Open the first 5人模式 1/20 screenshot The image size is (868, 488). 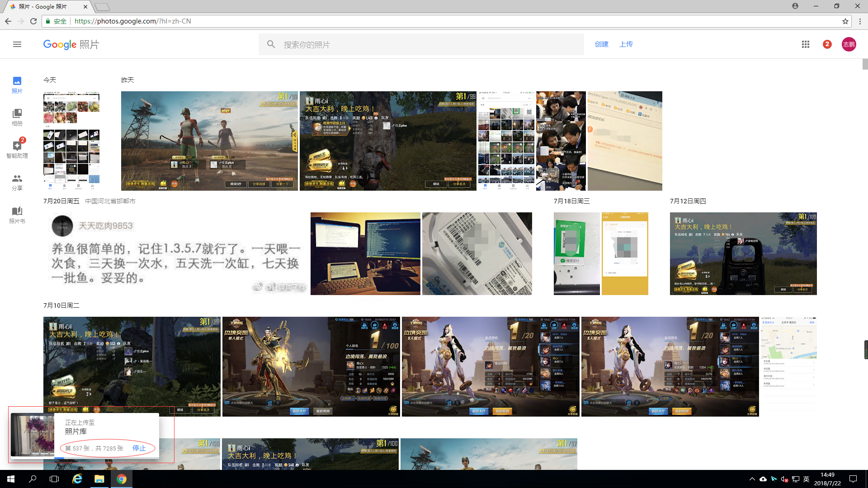click(x=491, y=366)
